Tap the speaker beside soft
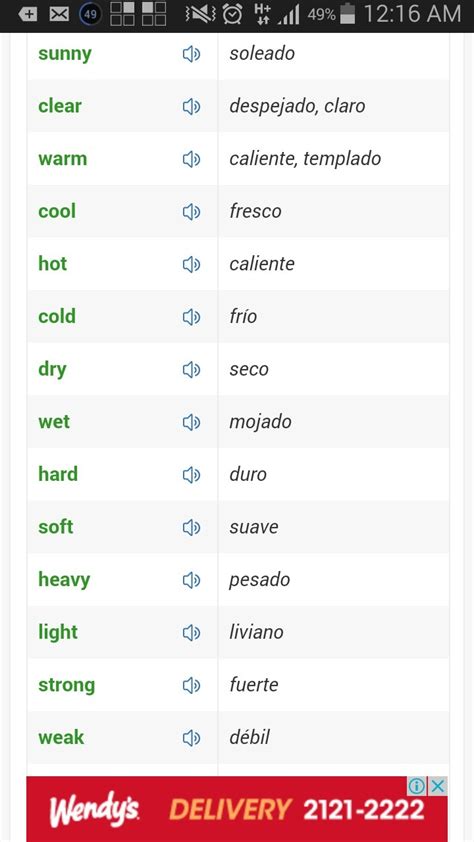474x842 pixels. pos(191,528)
